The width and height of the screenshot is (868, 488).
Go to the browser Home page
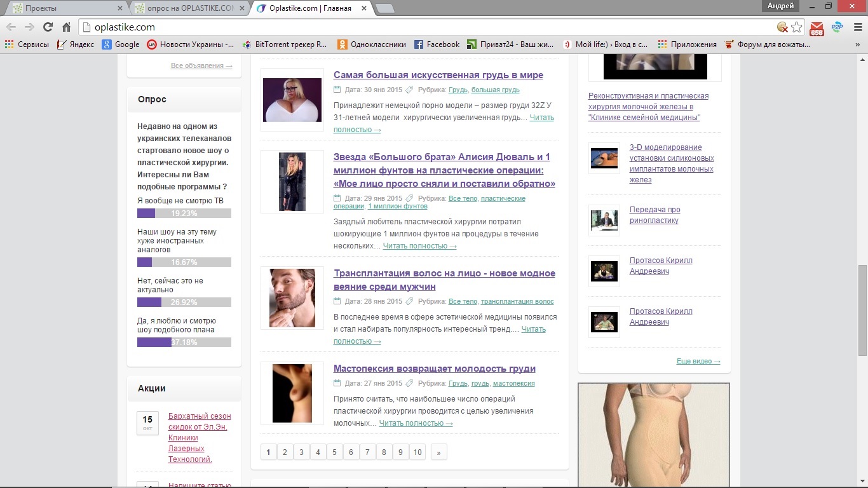(x=66, y=27)
